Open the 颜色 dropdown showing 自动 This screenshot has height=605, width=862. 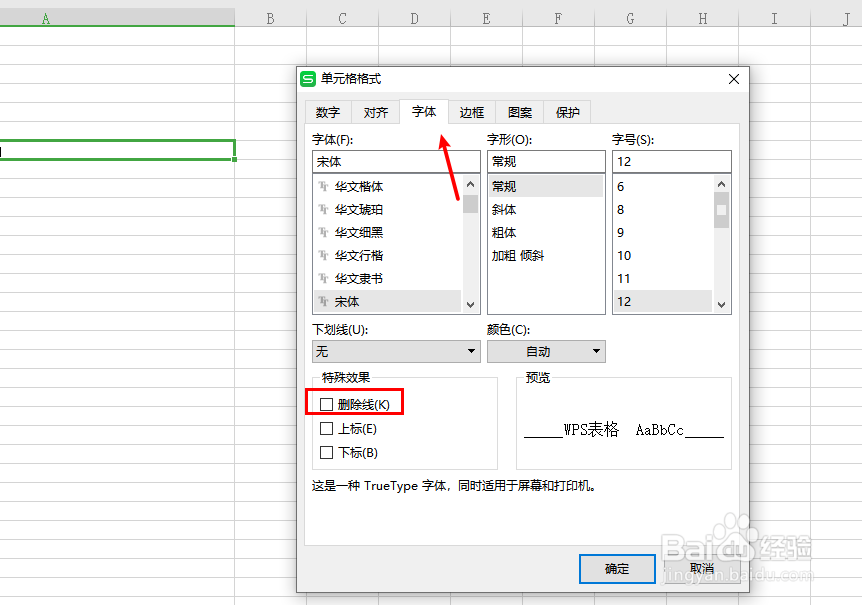(546, 352)
